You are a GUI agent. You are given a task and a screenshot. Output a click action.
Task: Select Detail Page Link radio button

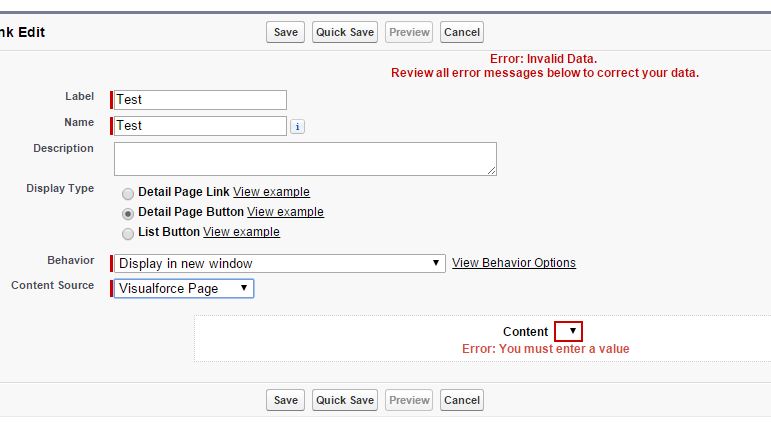[127, 193]
